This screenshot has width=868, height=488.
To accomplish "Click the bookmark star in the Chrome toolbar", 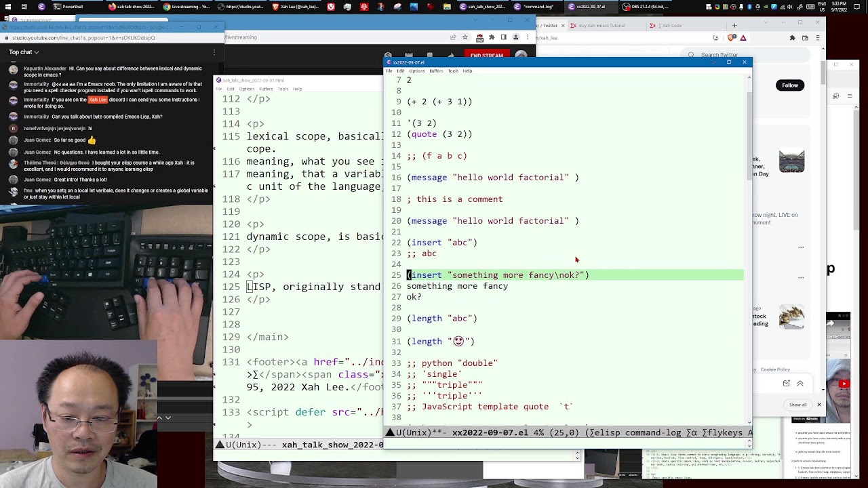I will [x=465, y=37].
